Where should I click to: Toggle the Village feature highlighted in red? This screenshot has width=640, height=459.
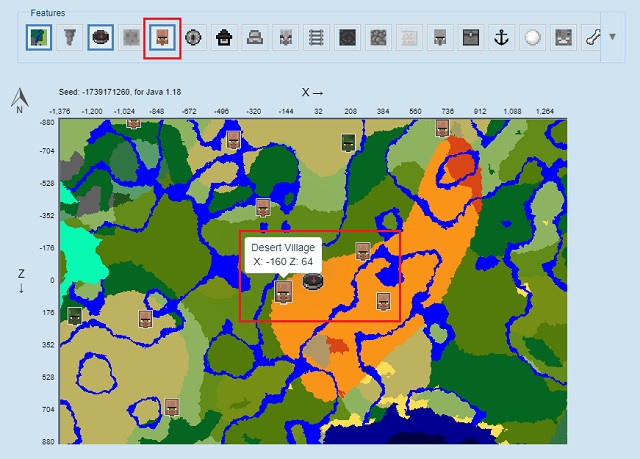click(162, 37)
